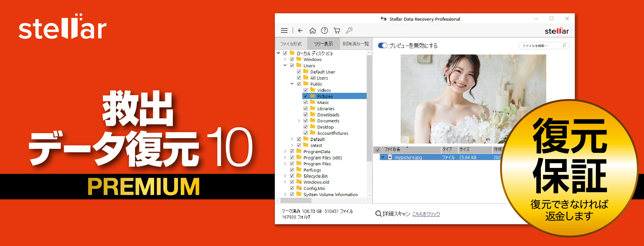Open the Help question mark icon
Screen dimensions: 644x246
pos(324,31)
